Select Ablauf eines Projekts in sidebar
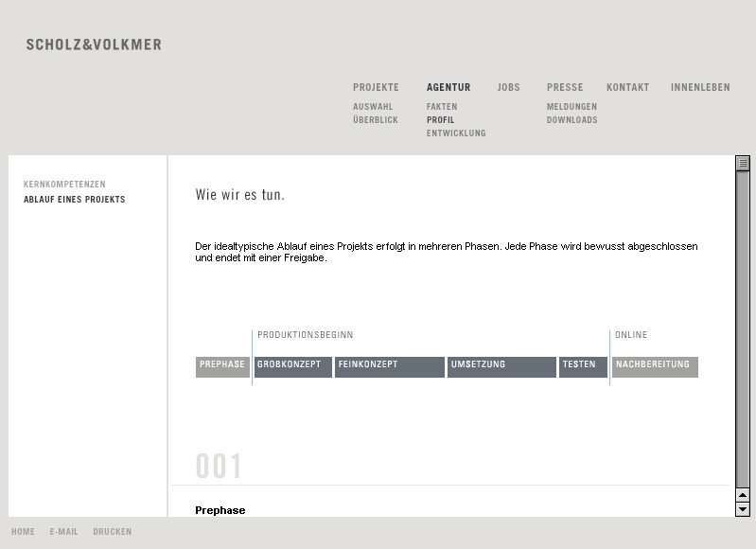Screen dimensions: 756x549 tap(74, 199)
